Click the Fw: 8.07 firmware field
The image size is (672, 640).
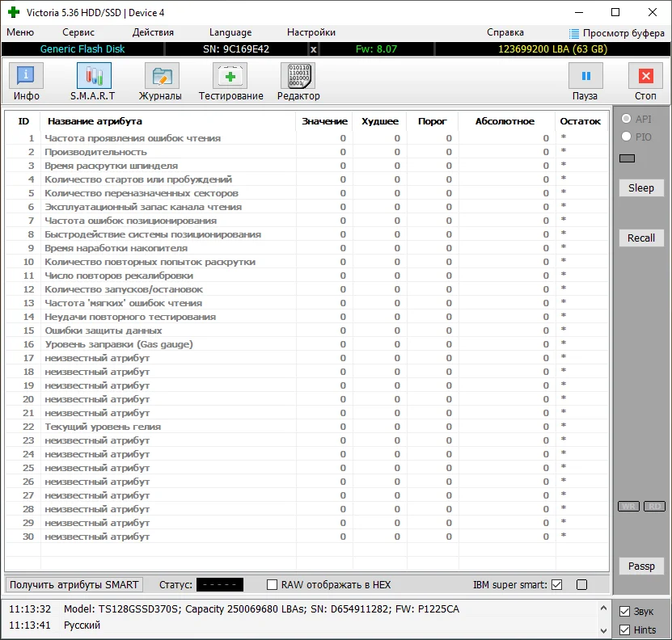[x=376, y=49]
